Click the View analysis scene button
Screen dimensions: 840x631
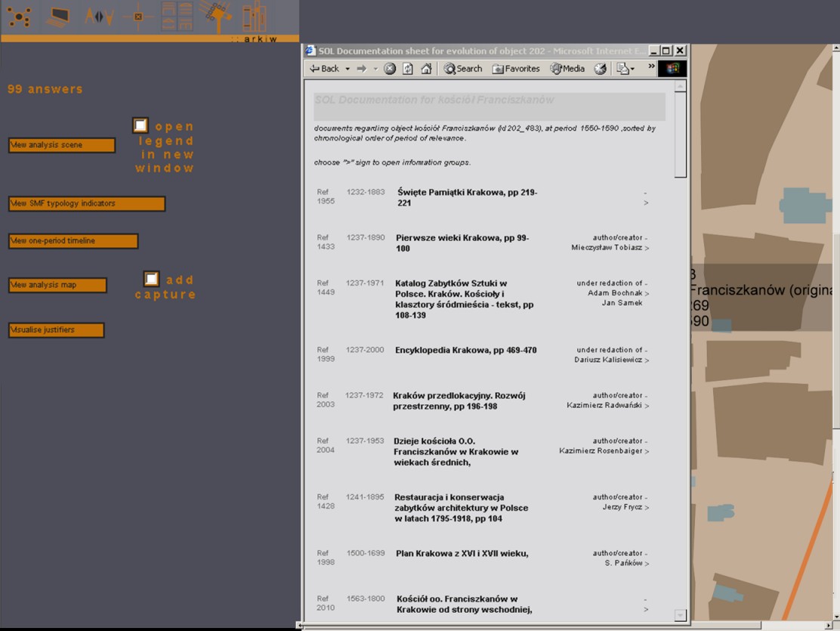point(62,145)
